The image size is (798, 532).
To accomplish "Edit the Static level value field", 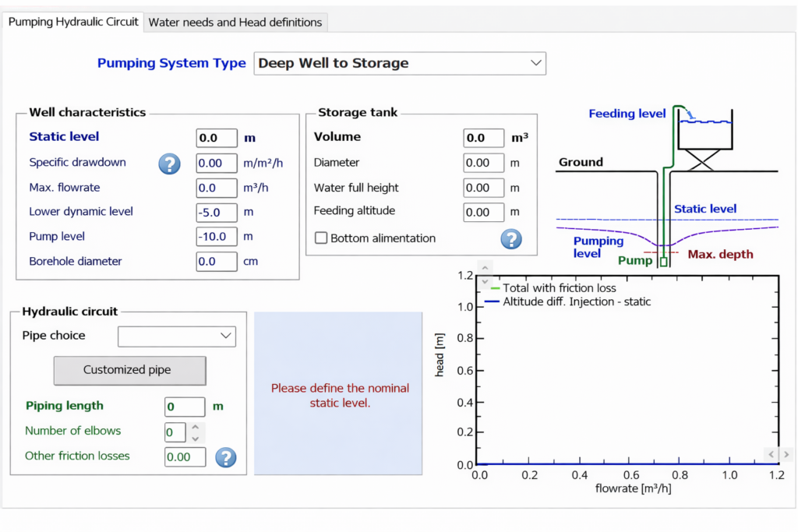I will coord(216,138).
